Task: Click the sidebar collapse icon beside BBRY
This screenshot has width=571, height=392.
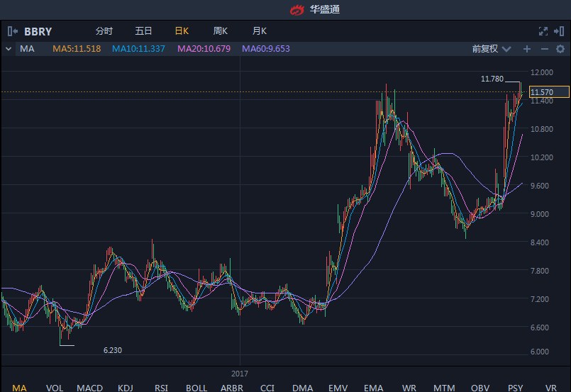Action: click(x=12, y=31)
